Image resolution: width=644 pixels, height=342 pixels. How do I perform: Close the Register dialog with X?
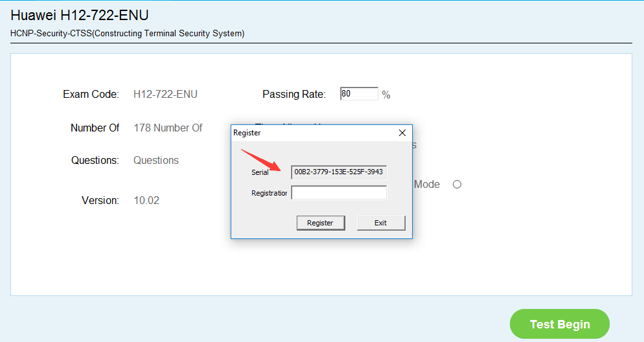coord(402,133)
